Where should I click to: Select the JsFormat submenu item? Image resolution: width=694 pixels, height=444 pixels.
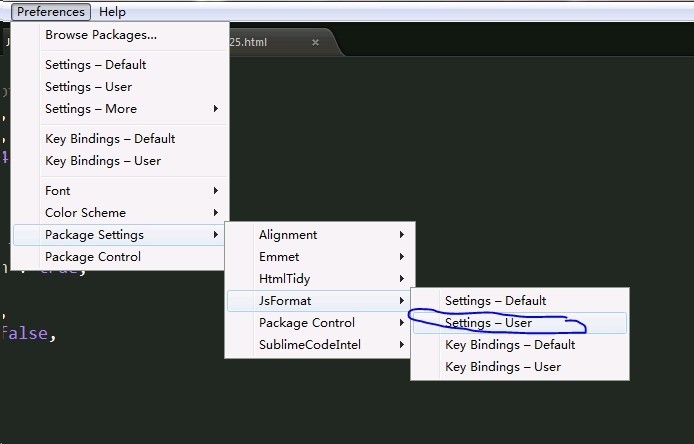[x=319, y=301]
